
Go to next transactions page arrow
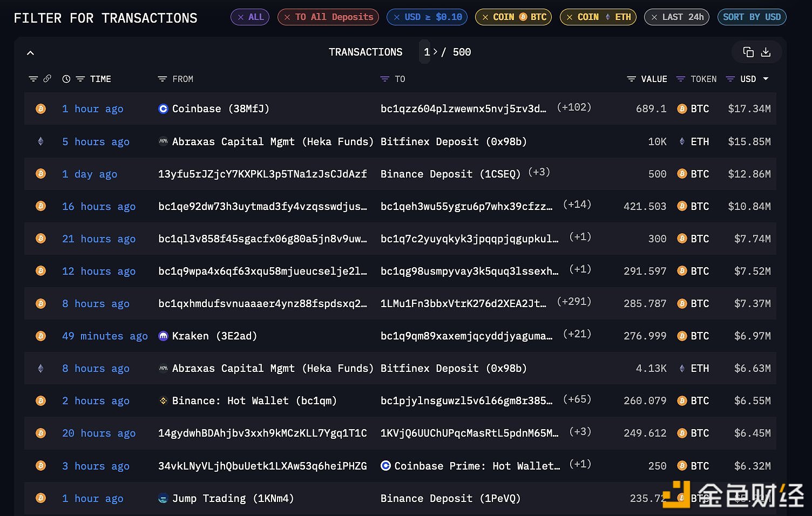(x=435, y=52)
